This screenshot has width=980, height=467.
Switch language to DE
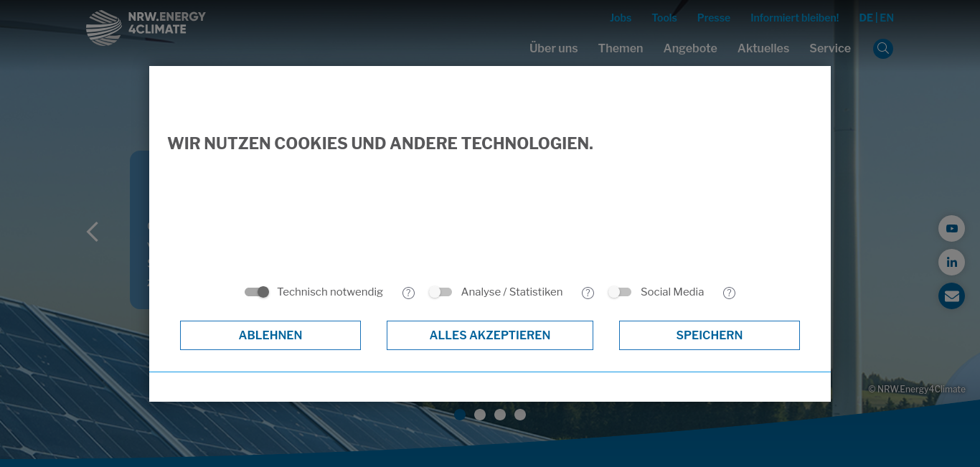pos(866,18)
